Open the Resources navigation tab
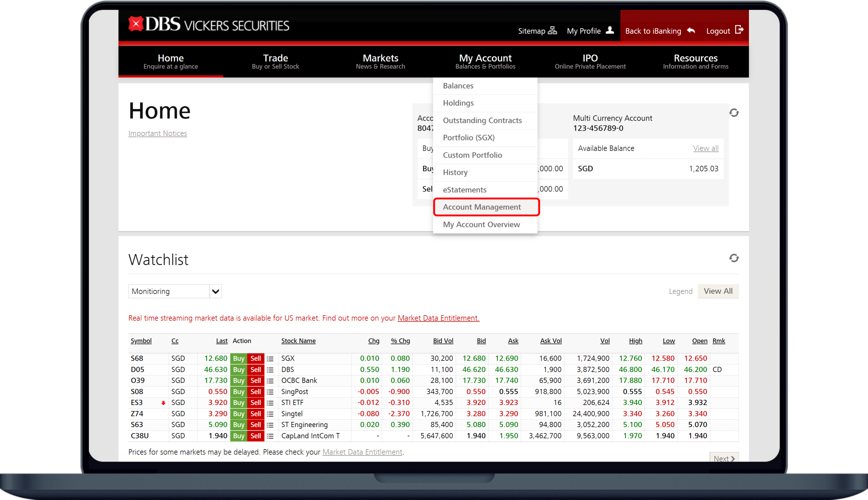The image size is (868, 500). (696, 61)
